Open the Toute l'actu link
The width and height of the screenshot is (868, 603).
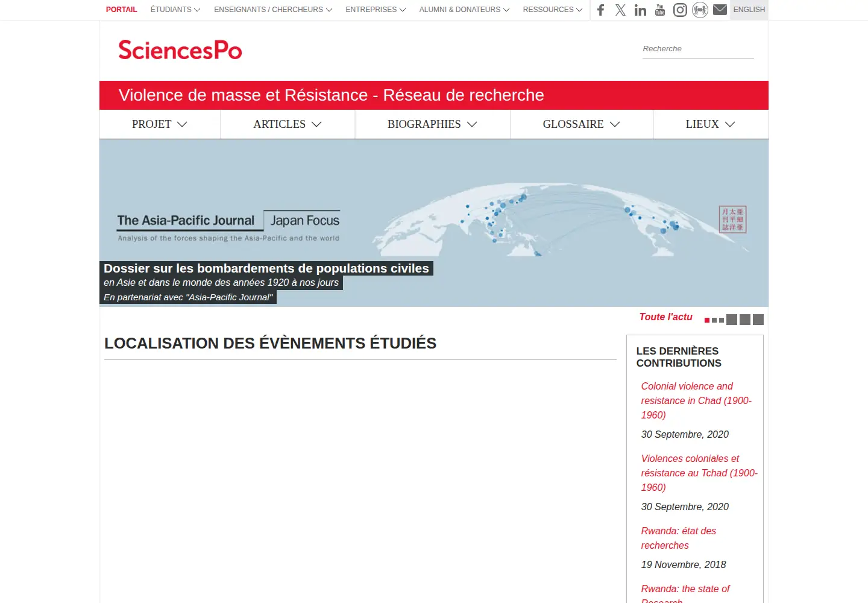pos(665,317)
